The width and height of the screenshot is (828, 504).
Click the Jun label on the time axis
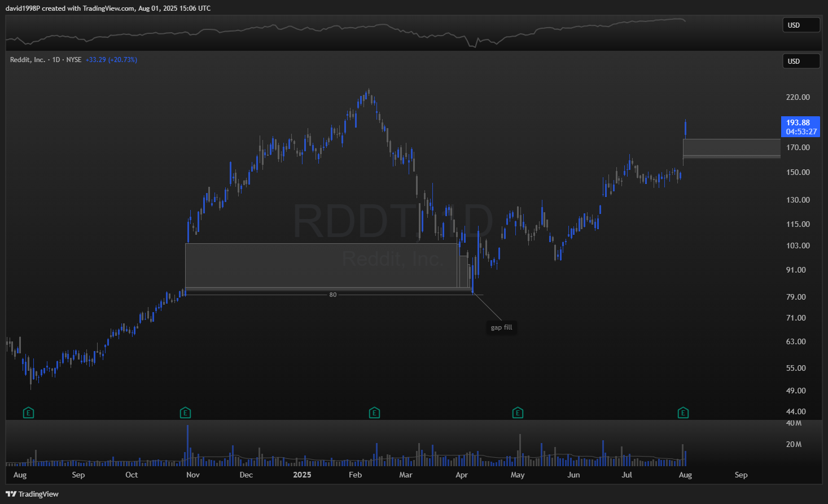point(573,475)
